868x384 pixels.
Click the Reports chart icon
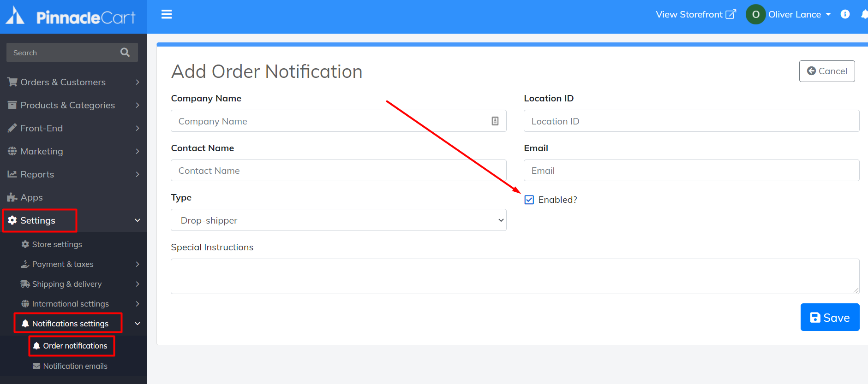pos(12,174)
